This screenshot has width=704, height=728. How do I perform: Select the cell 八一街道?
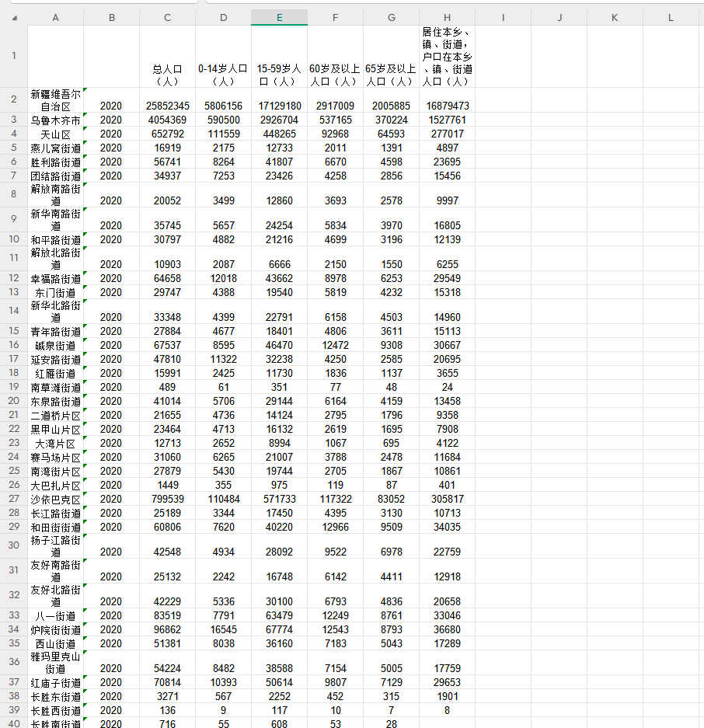[56, 615]
